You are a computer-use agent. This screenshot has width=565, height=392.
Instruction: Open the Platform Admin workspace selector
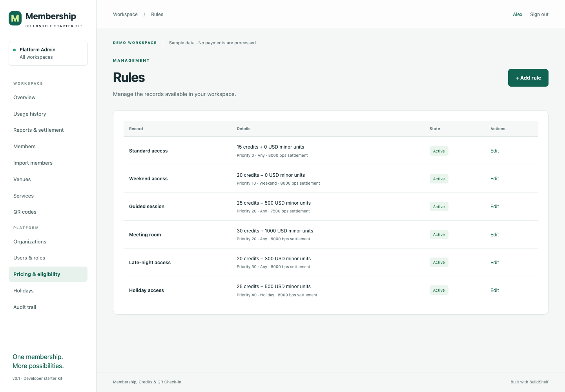tap(48, 53)
